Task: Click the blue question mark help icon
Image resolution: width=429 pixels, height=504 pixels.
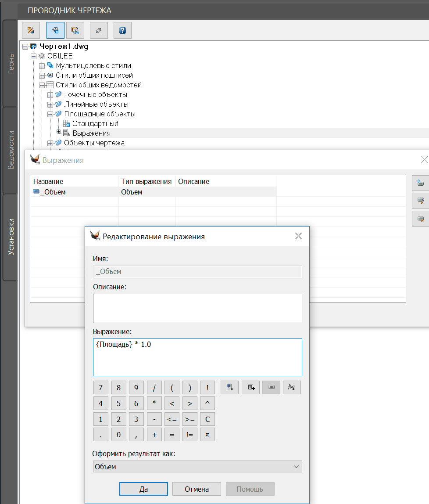Action: click(x=122, y=30)
